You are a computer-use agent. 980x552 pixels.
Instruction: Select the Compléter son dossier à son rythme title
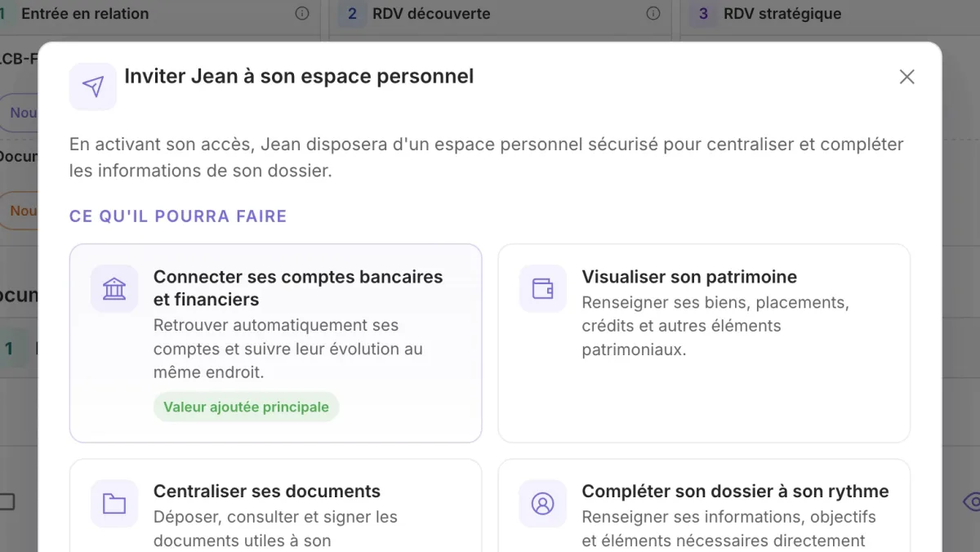(735, 492)
